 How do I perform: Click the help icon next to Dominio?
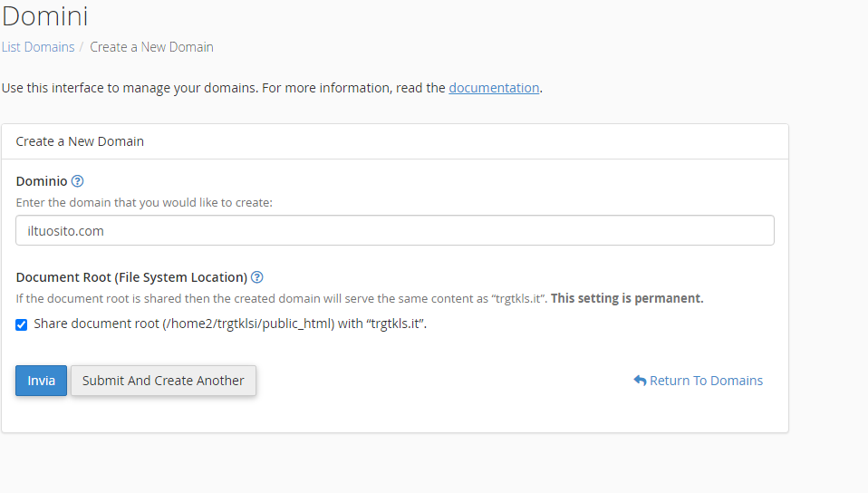77,181
